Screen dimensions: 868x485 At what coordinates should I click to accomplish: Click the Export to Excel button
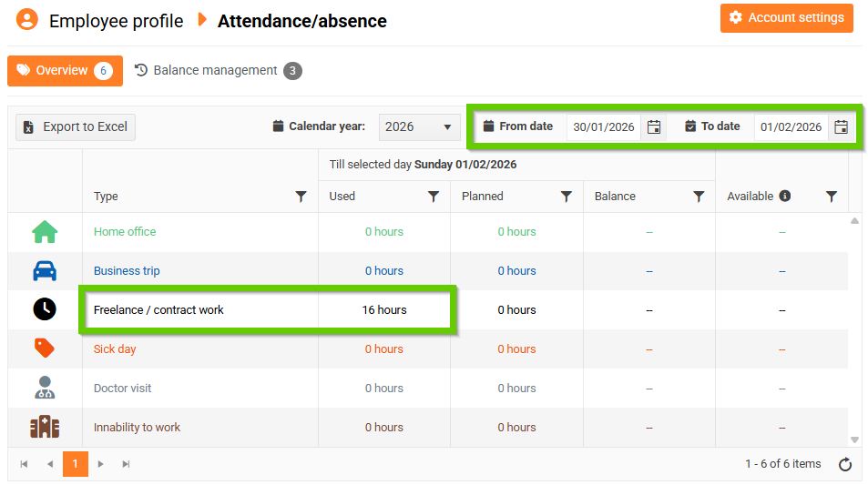tap(76, 127)
